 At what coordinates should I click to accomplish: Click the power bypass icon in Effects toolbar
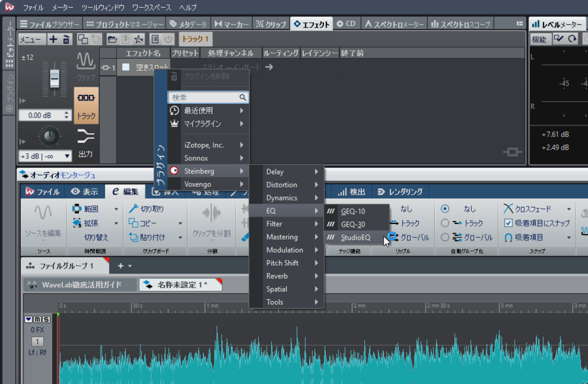169,39
